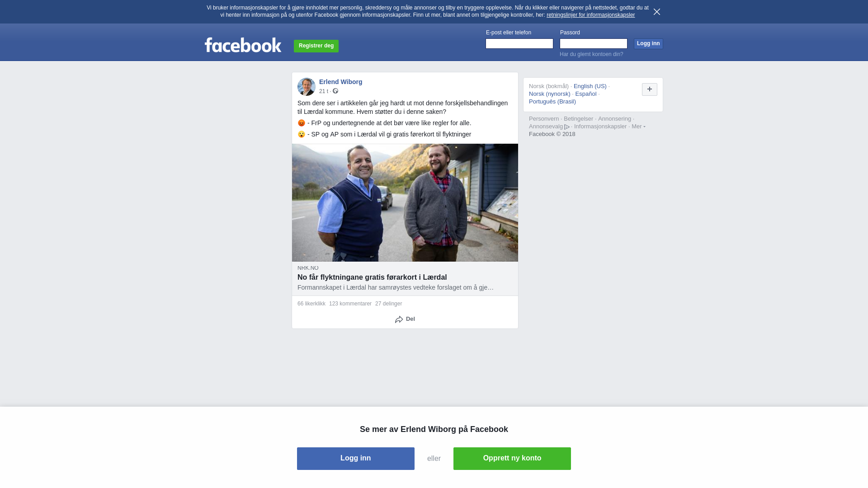Click the Annonsevalg AdChoices triangle icon
This screenshot has height=488, width=868.
coord(567,127)
